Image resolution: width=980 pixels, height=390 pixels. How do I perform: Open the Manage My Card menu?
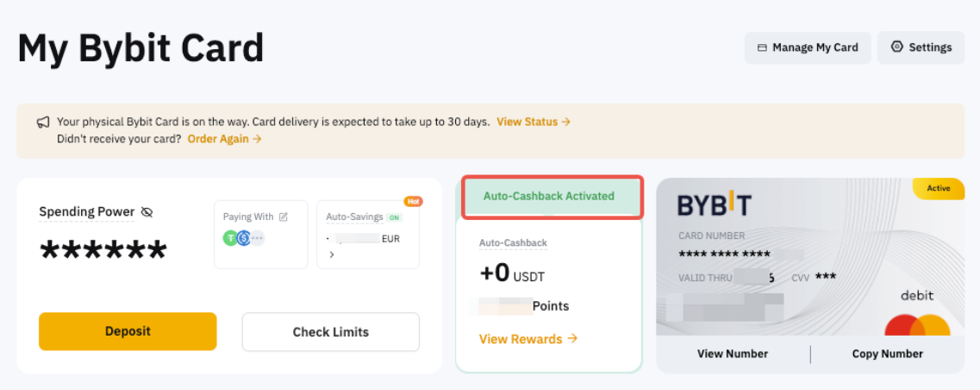click(808, 47)
